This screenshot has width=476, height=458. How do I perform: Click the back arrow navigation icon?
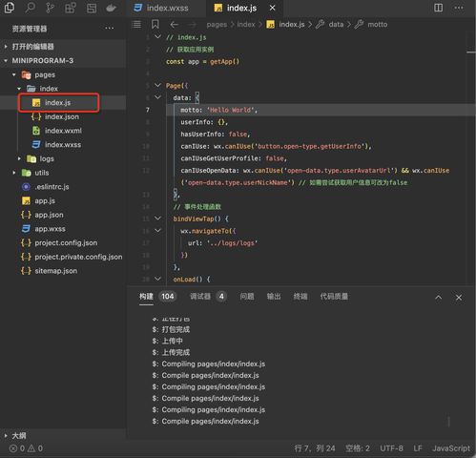point(174,25)
